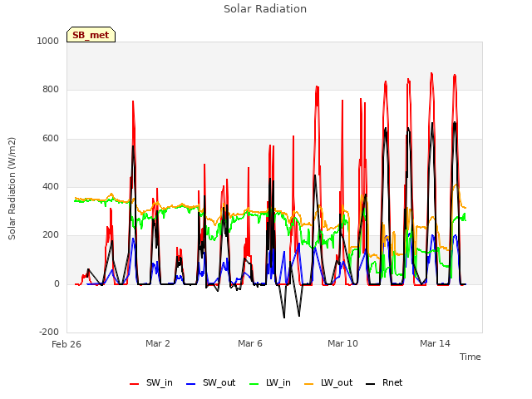Toggle the LW_in legend entry
The width and height of the screenshot is (532, 399).
(270, 382)
